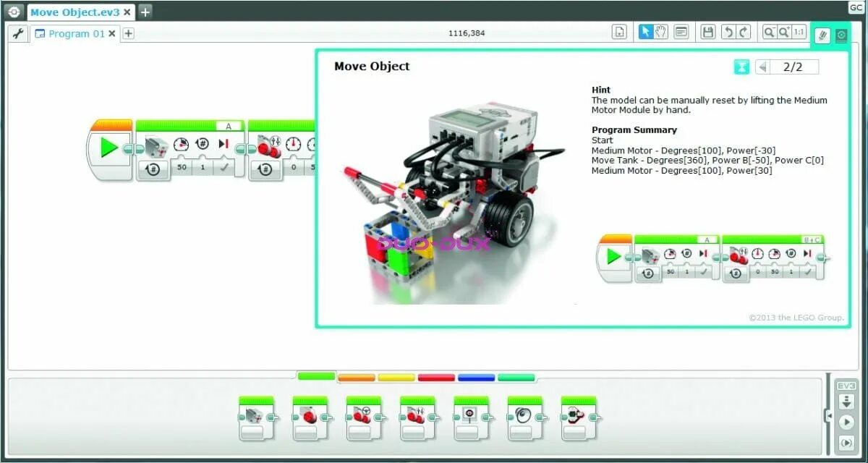Open the red Data Operations palette tab
Viewport: 868px width, 463px height.
coord(436,377)
